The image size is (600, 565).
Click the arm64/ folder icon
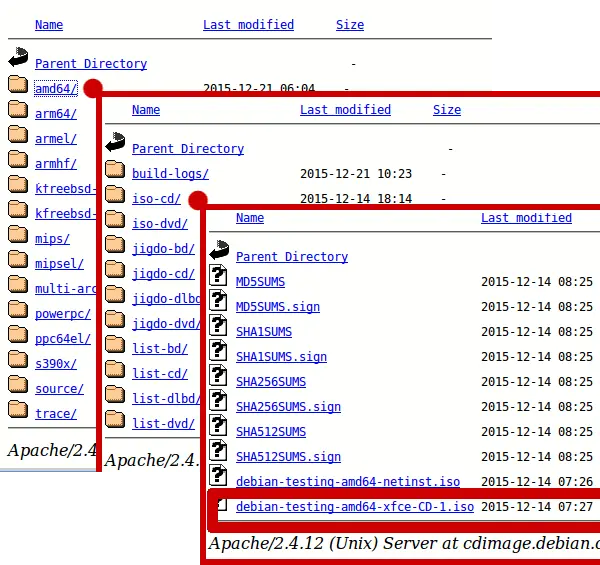click(x=18, y=110)
